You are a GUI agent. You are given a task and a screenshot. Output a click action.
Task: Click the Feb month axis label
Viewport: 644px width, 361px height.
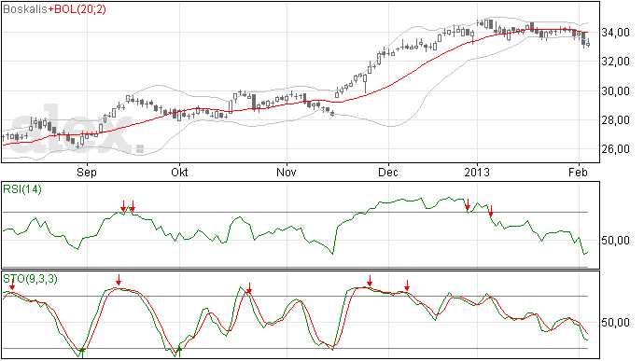579,172
